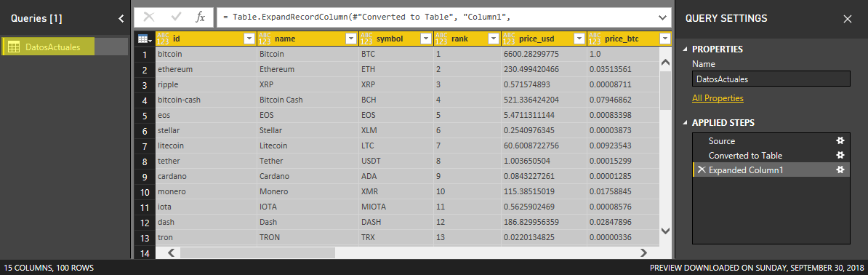The height and width of the screenshot is (275, 868).
Task: Click the status text 15 COLUMNS, 100 ROWS
Action: (48, 268)
